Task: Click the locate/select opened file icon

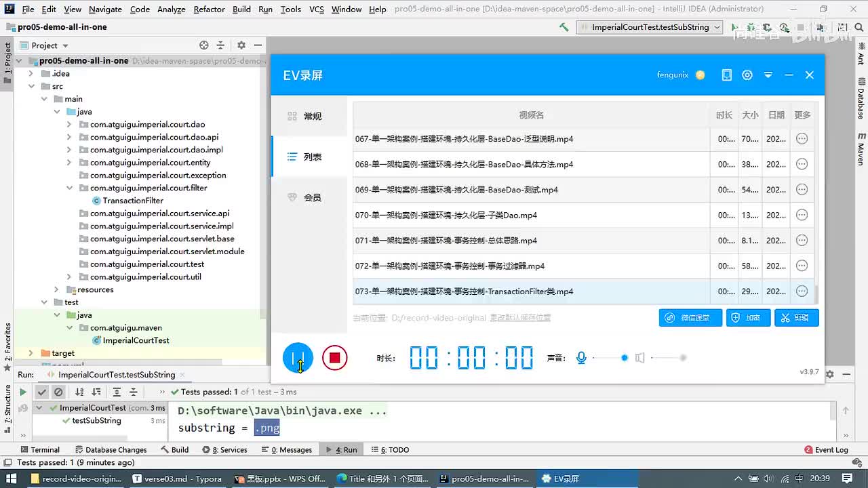Action: [x=204, y=45]
